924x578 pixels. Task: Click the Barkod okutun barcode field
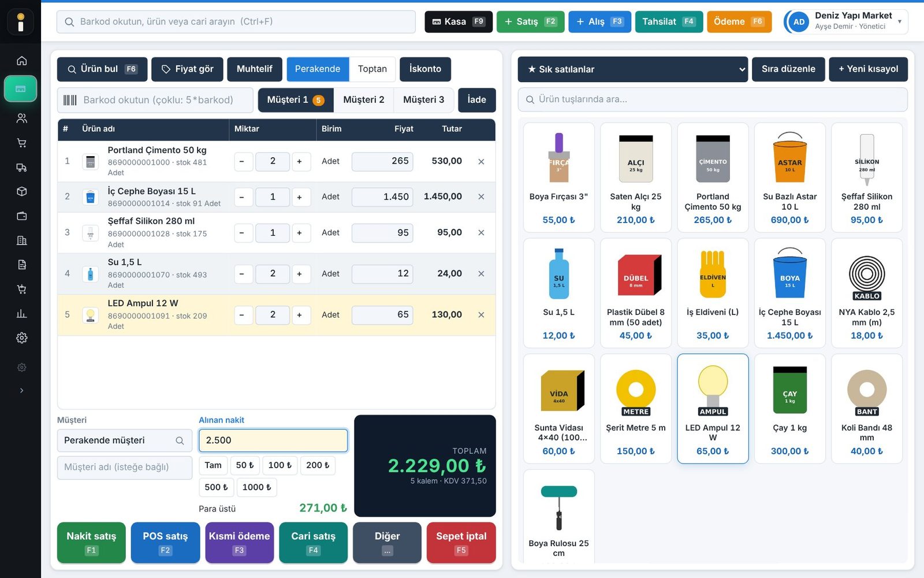click(x=155, y=100)
